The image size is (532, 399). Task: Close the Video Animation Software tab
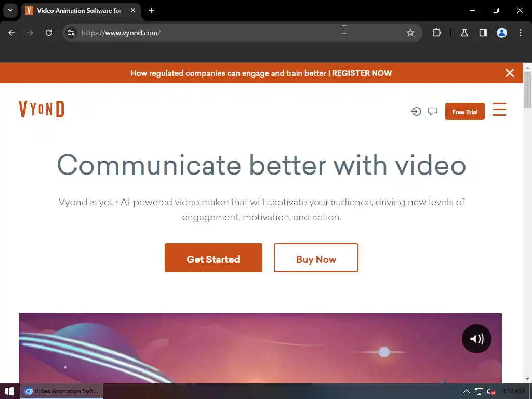pyautogui.click(x=133, y=10)
